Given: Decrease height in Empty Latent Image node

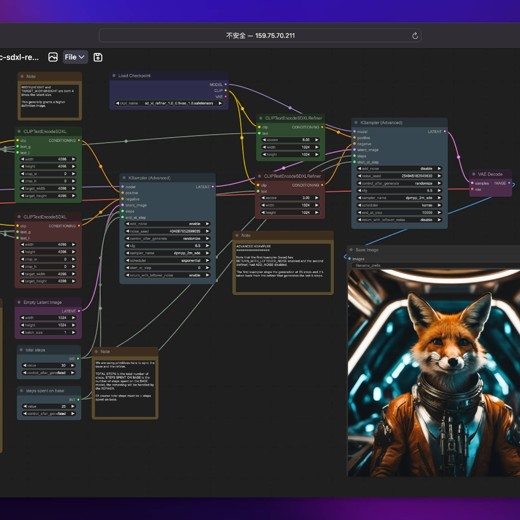Looking at the screenshot, I should pyautogui.click(x=23, y=325).
